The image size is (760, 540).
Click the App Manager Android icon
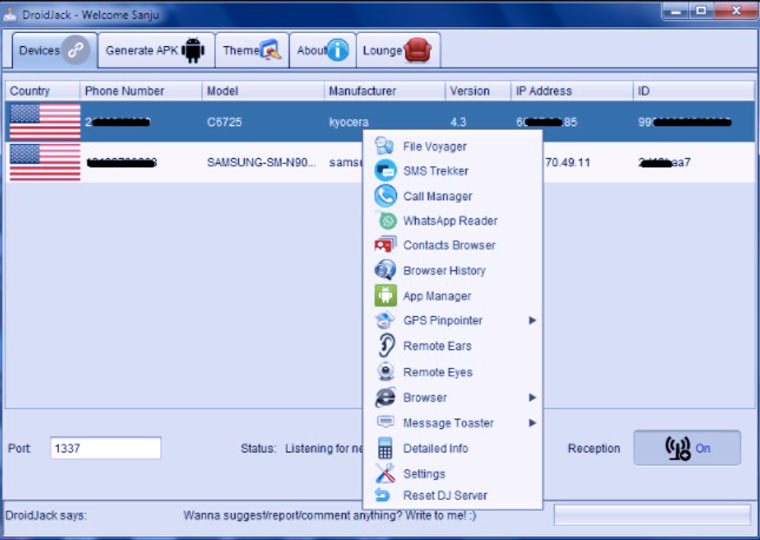pos(385,296)
